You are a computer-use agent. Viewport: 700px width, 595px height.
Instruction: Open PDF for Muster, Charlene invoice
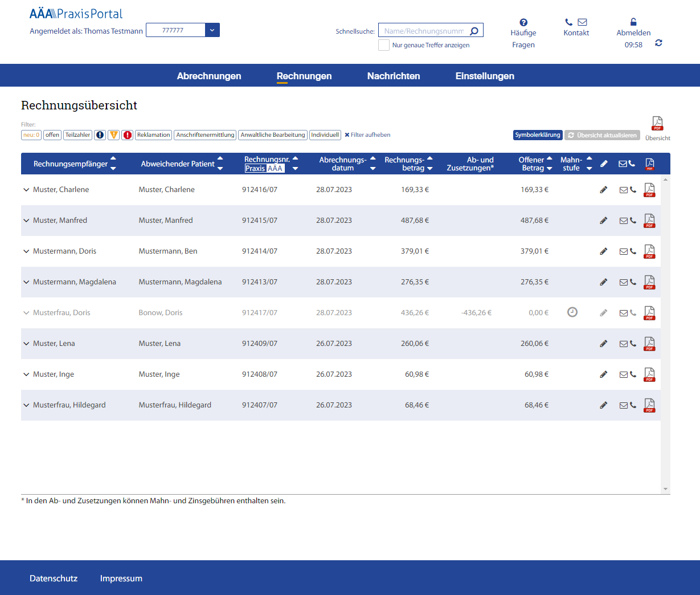click(649, 190)
